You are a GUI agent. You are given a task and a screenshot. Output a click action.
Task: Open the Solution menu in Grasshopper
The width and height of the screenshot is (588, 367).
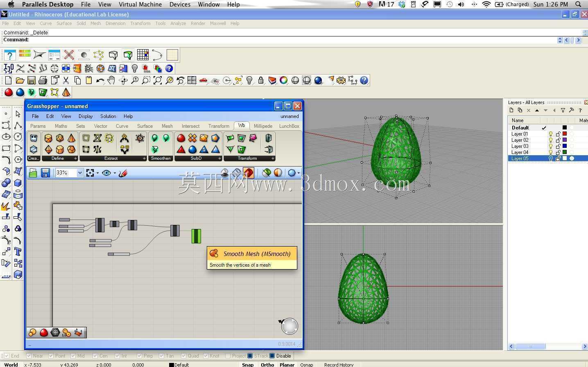(108, 116)
